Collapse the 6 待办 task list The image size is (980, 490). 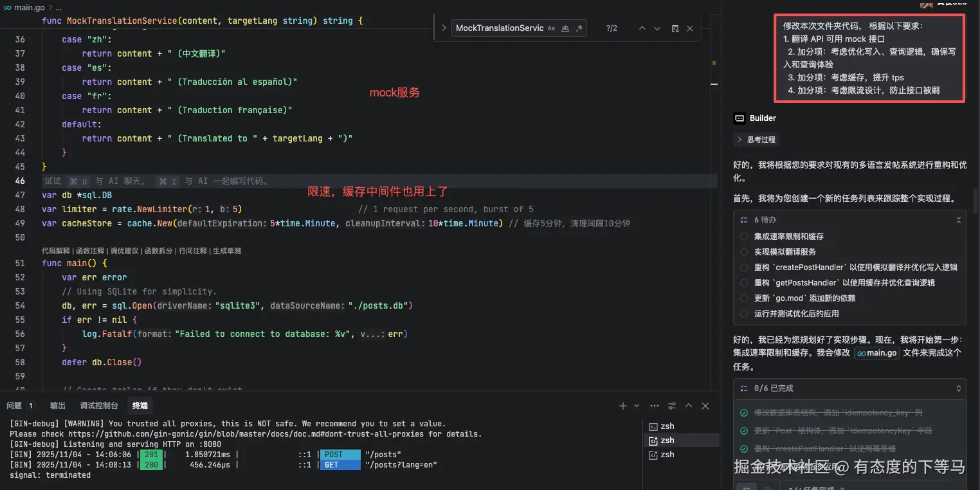(958, 220)
